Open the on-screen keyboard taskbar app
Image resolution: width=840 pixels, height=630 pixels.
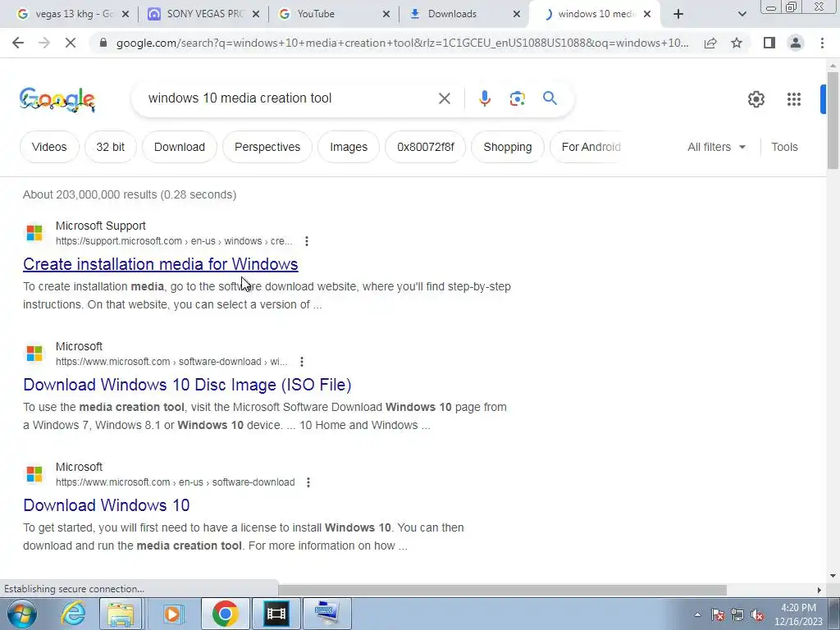(327, 614)
